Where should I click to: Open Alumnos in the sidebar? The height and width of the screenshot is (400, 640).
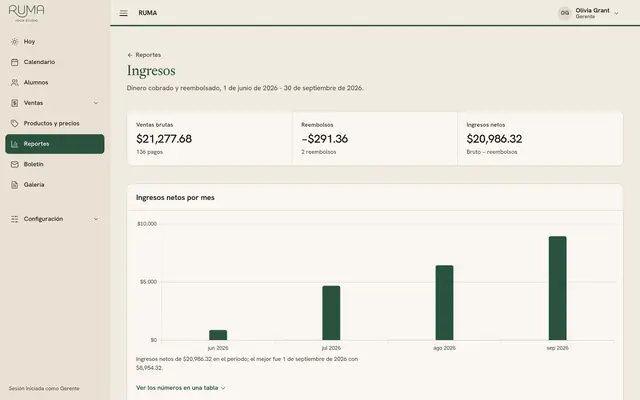55,82
